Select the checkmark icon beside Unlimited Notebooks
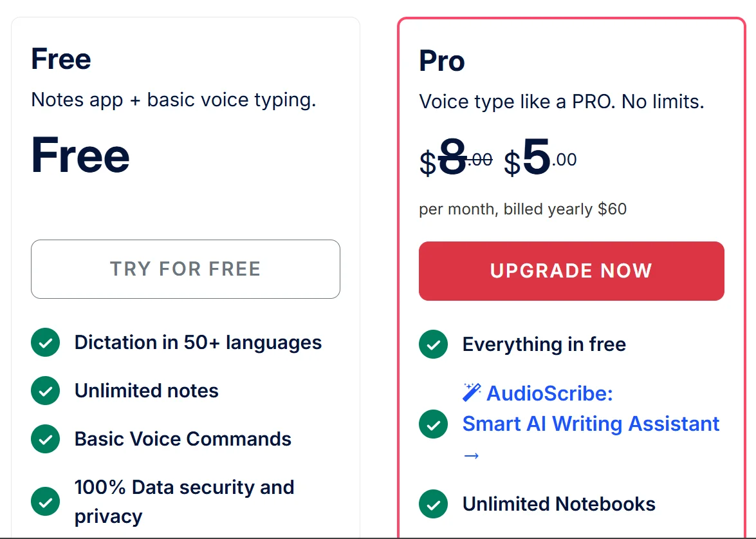756x539 pixels. (433, 504)
